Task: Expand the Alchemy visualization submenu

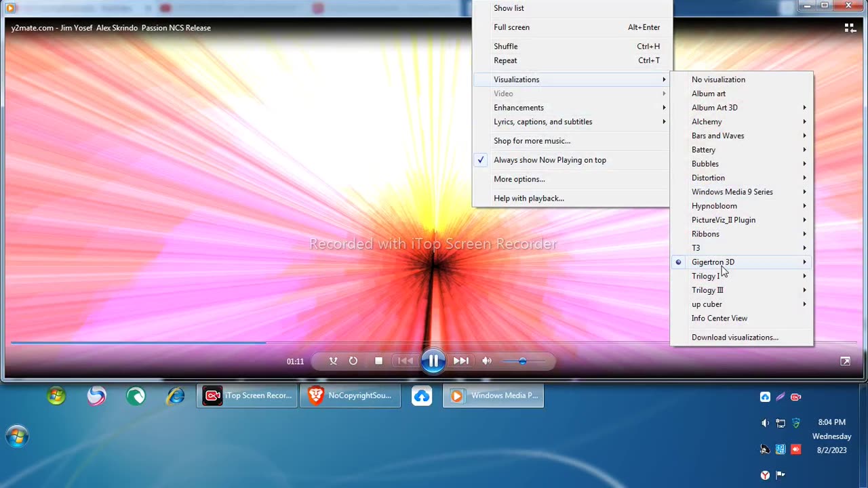Action: [x=742, y=122]
